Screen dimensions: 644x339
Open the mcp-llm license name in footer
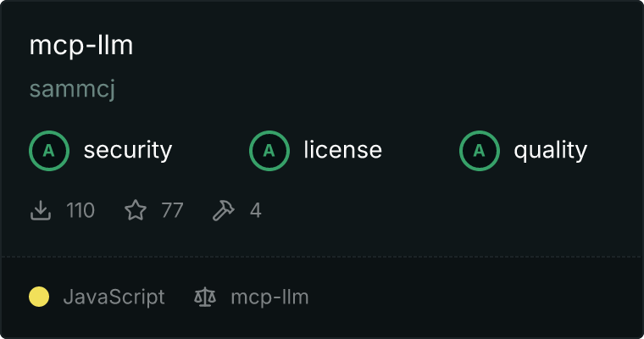(269, 297)
